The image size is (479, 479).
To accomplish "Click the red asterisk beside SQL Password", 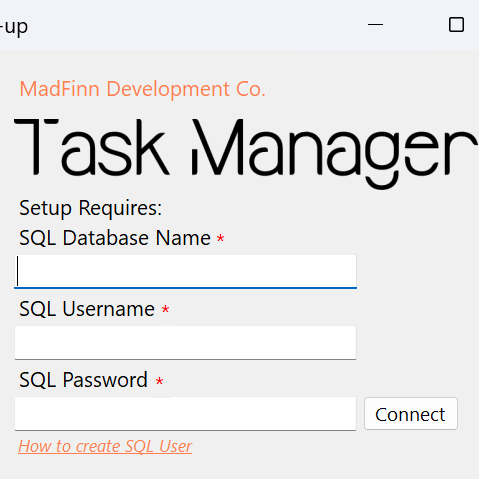I will pos(159,381).
